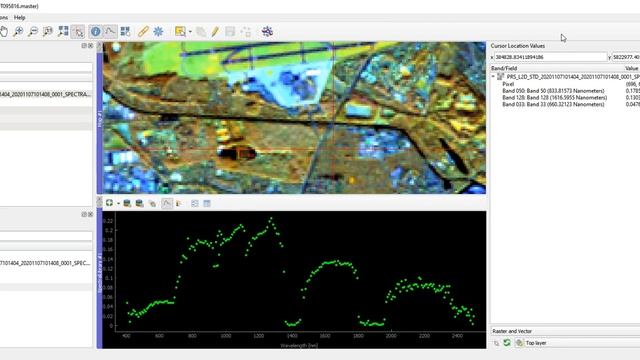Click the grayed copy profiles icon
640x360 pixels.
click(x=153, y=203)
